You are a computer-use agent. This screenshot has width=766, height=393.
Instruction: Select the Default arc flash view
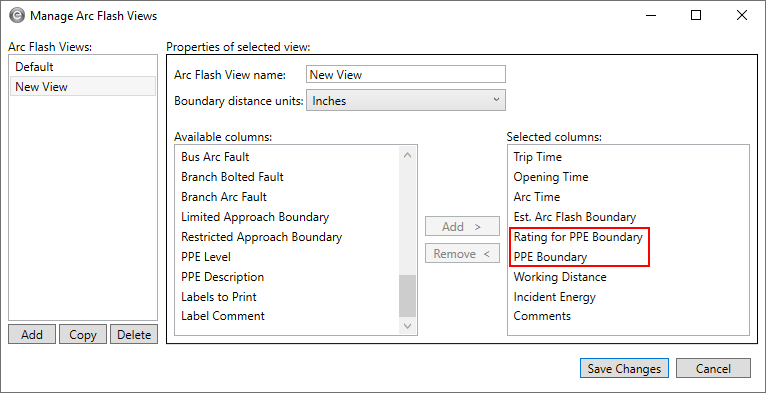click(x=83, y=66)
